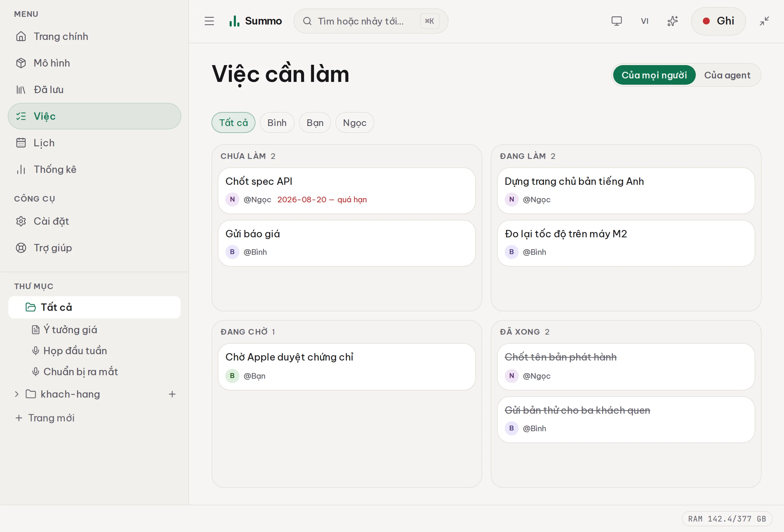Open the Ý tưởng giá page
This screenshot has height=532, width=784.
(x=70, y=330)
